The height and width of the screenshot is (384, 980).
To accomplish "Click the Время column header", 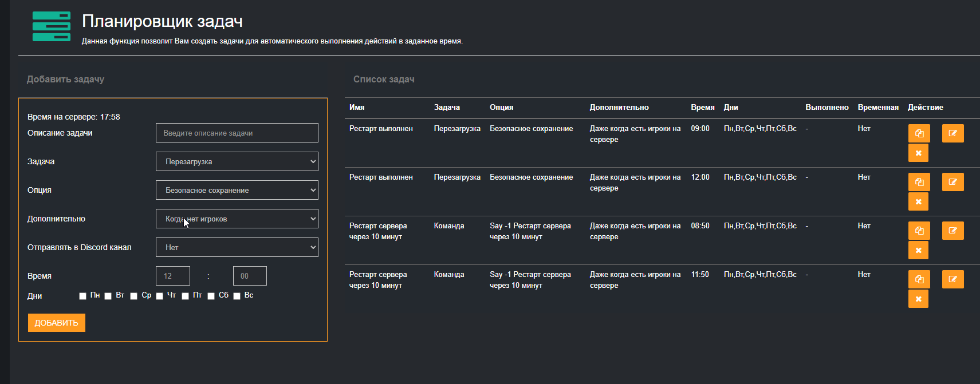I will (x=702, y=107).
